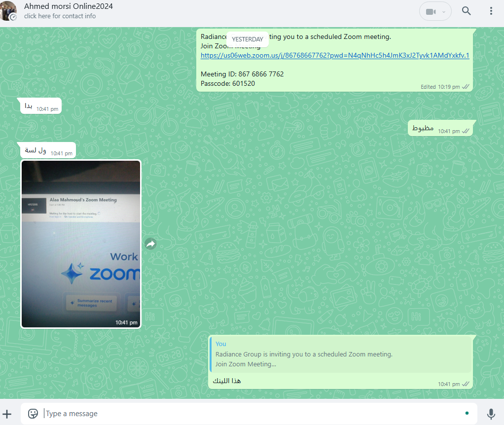The image size is (504, 425).
Task: Click the '10:19 pm' message timestamp
Action: [x=449, y=87]
